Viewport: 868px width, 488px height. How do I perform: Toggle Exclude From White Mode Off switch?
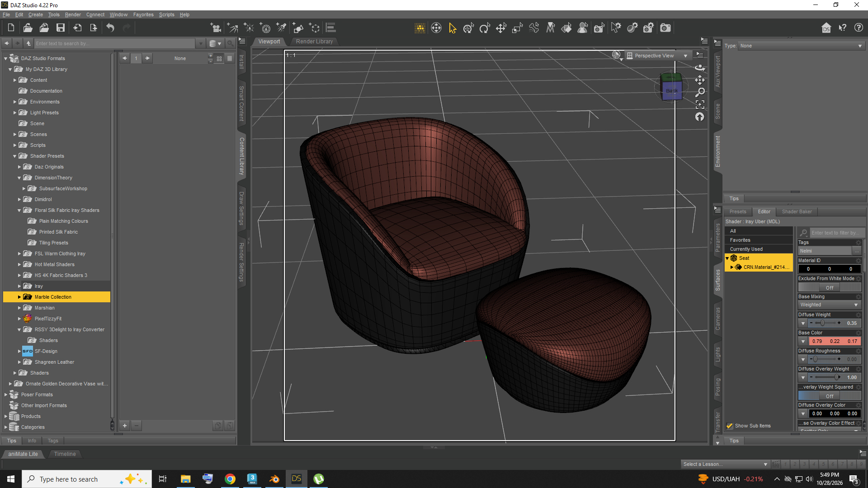[829, 287]
